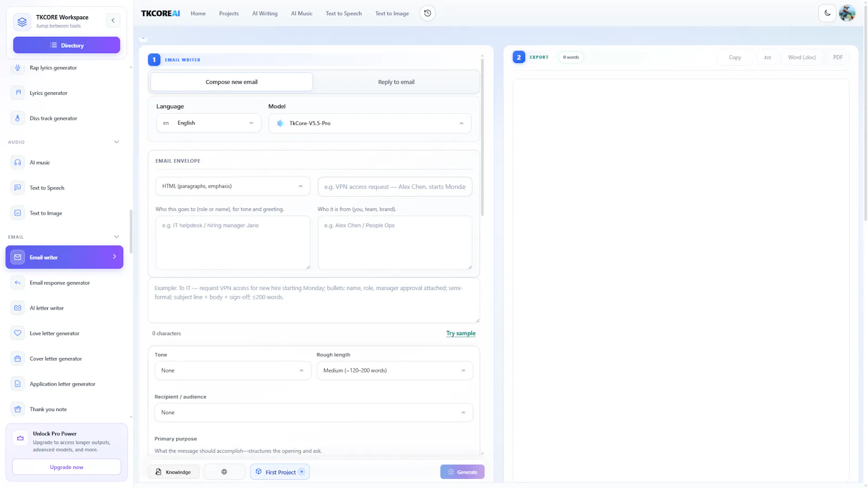Click the main email instructions text area

[x=314, y=300]
